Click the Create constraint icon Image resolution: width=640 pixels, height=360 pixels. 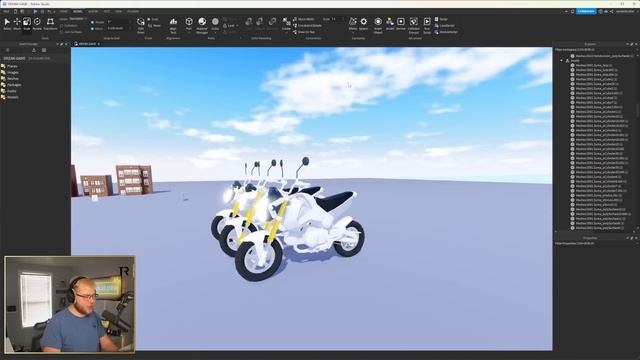click(x=287, y=24)
